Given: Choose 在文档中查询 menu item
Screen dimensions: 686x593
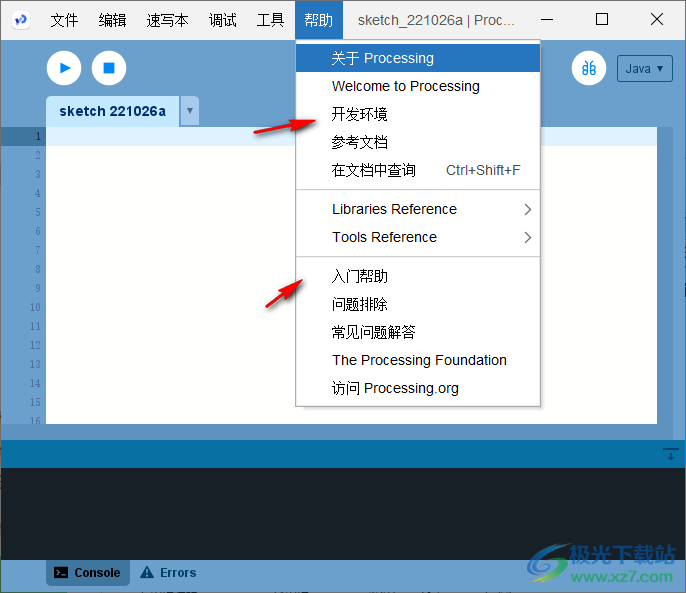Looking at the screenshot, I should click(418, 170).
